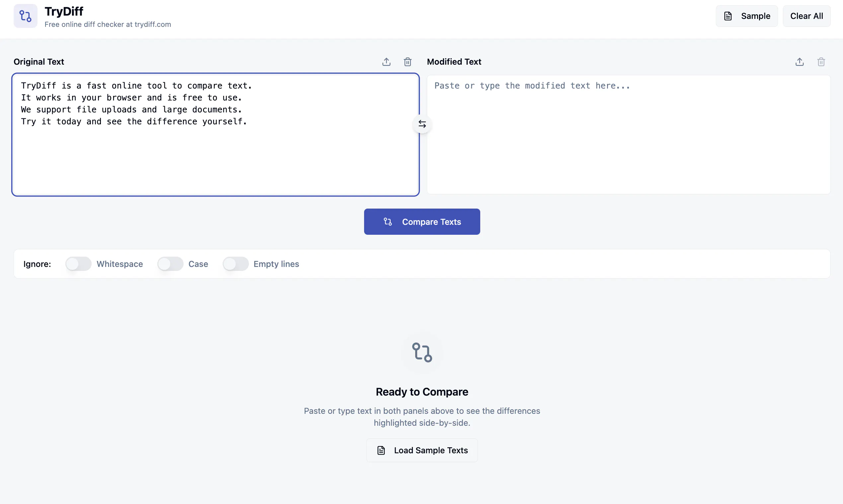Click the Sample button in header
This screenshot has width=843, height=504.
point(746,16)
